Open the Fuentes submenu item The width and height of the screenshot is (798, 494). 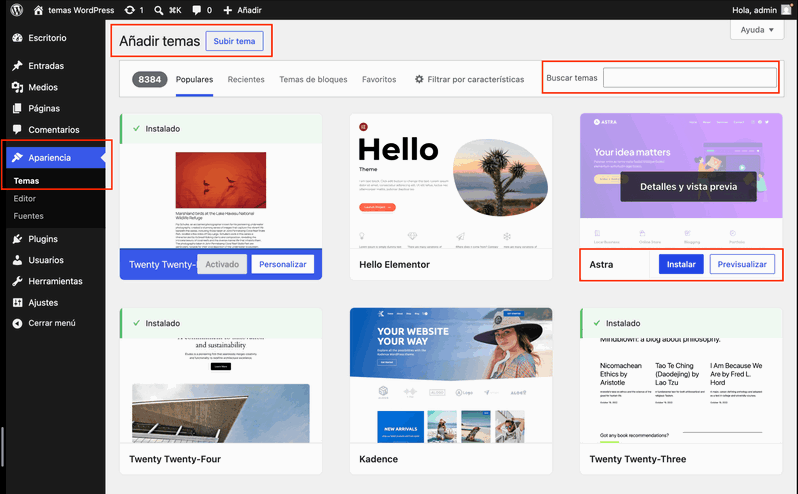(x=28, y=216)
